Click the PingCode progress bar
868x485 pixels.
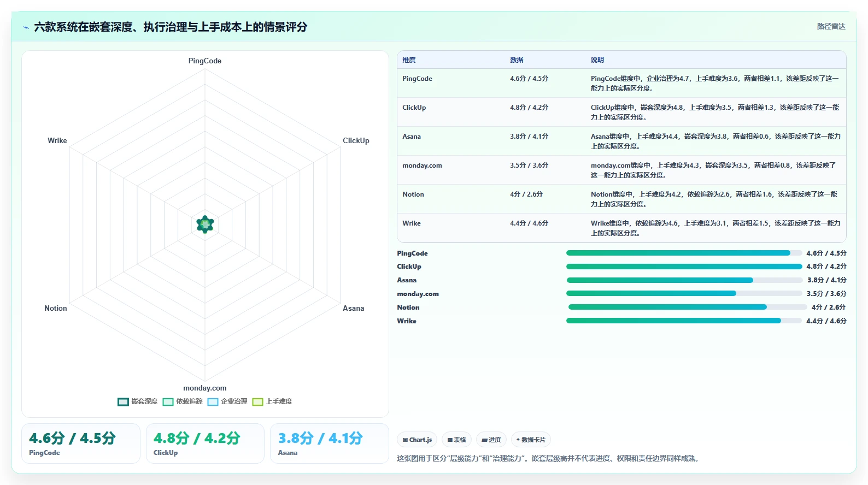tap(684, 253)
